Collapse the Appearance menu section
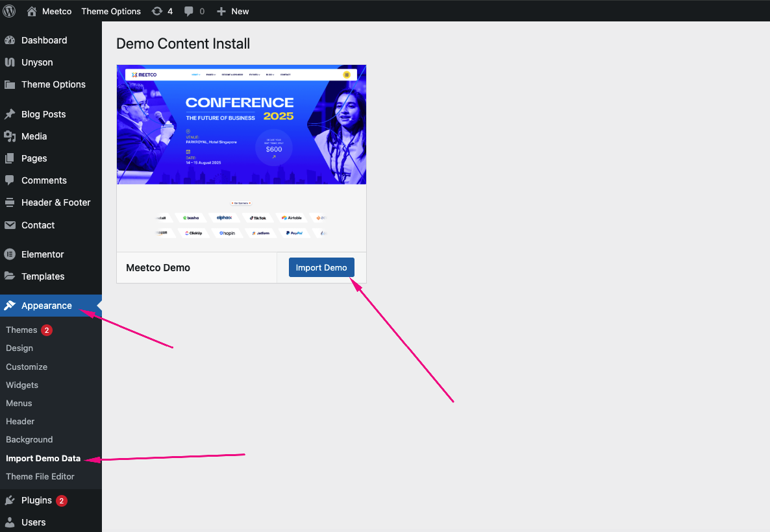 47,306
